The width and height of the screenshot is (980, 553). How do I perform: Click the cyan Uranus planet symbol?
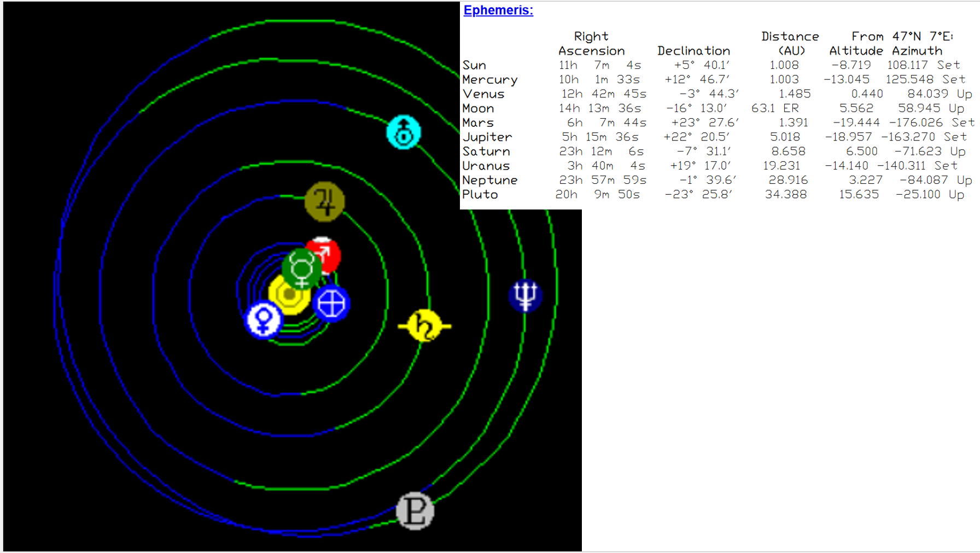pos(404,132)
